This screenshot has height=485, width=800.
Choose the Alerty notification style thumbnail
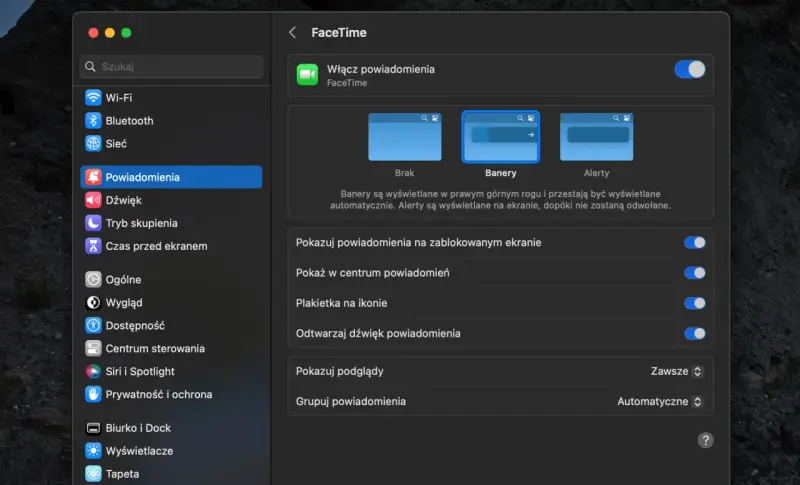596,137
